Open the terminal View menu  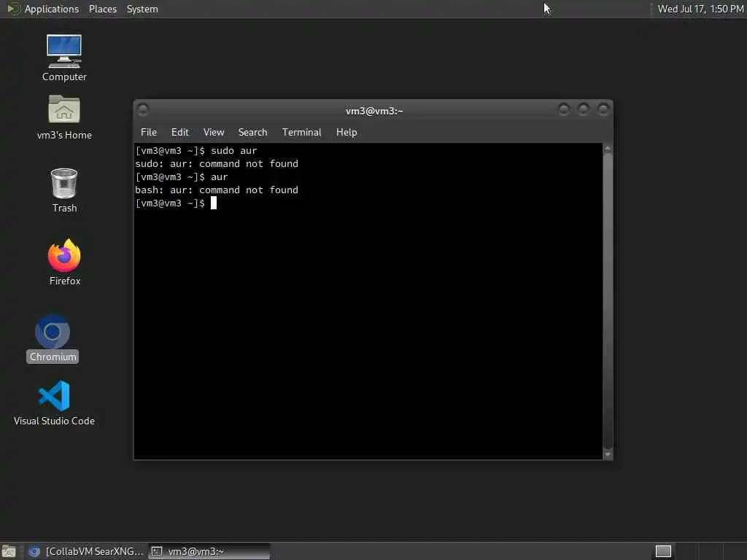point(214,133)
